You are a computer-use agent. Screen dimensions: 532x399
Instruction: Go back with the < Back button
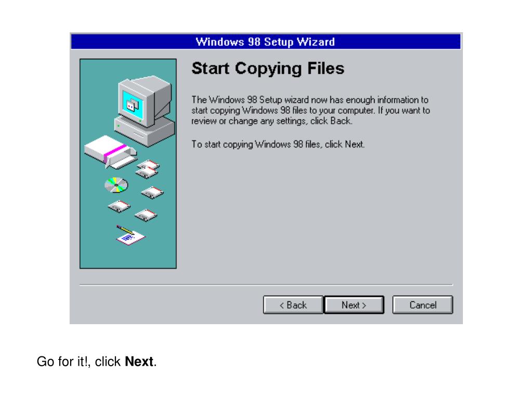293,304
